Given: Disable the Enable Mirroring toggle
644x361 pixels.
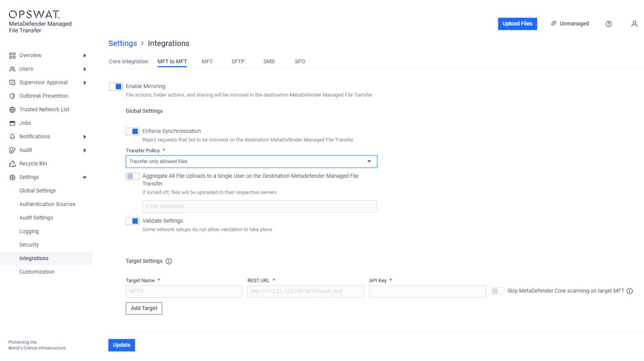Looking at the screenshot, I should pyautogui.click(x=115, y=86).
